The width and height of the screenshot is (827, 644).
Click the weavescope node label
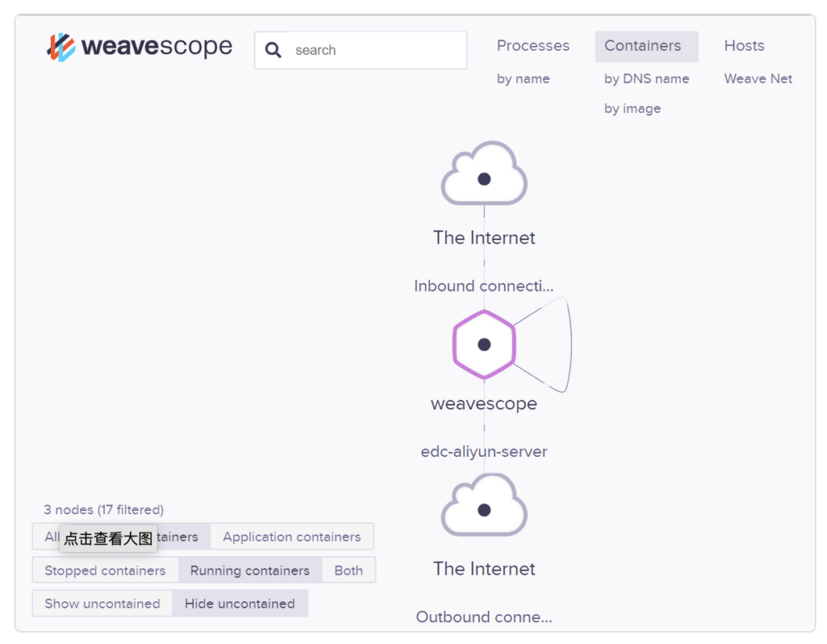click(x=485, y=404)
